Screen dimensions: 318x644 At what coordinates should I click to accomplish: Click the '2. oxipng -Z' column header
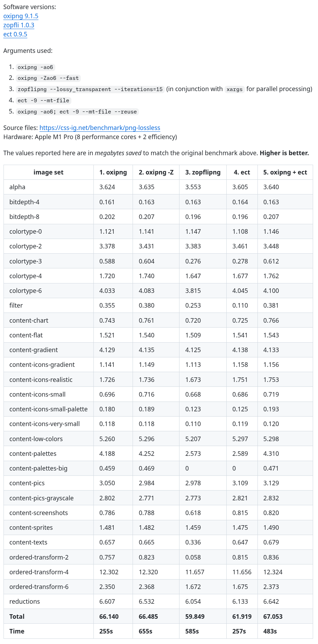[x=156, y=172]
